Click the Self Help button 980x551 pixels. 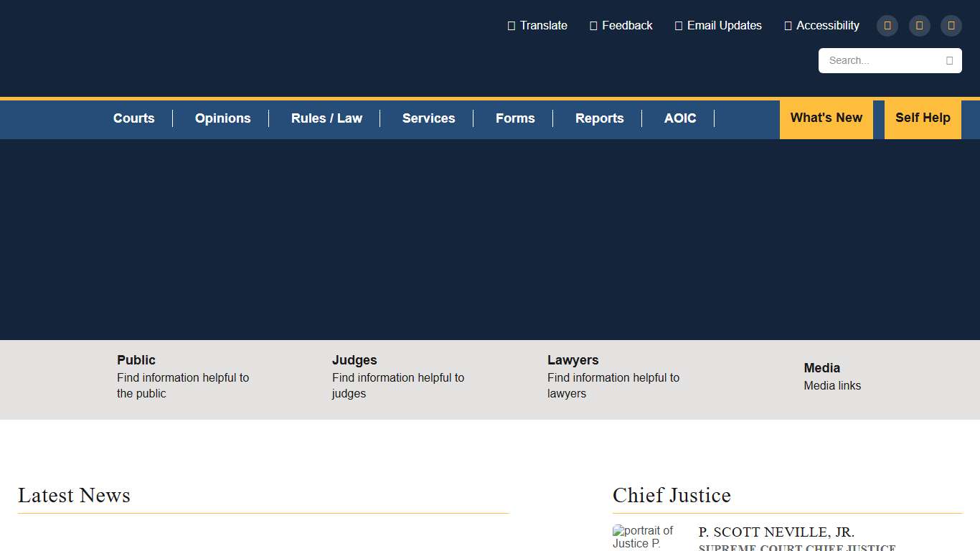[x=923, y=118]
